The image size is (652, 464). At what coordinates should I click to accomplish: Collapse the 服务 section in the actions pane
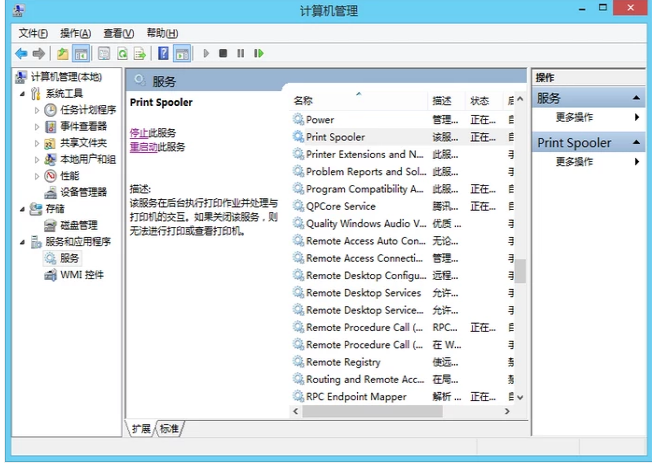coord(637,98)
